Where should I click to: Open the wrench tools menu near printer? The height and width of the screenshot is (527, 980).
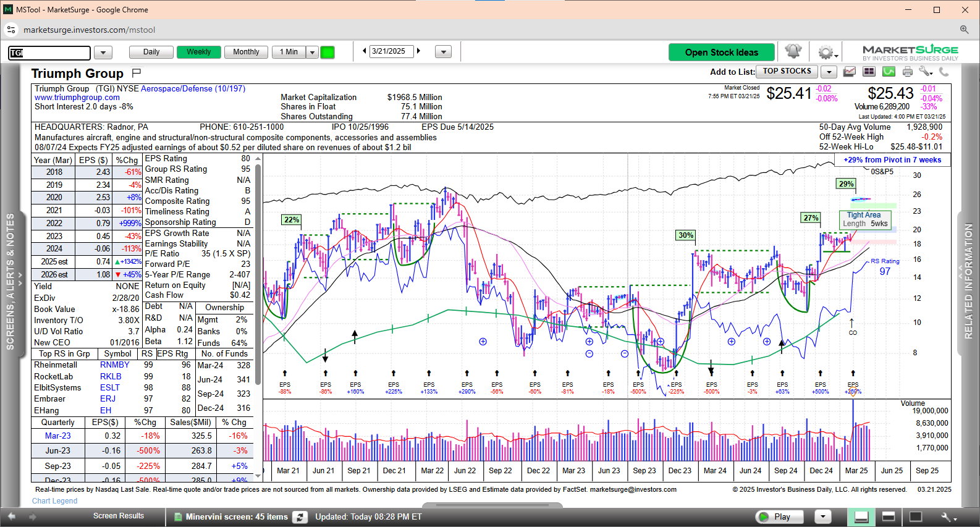[x=925, y=72]
